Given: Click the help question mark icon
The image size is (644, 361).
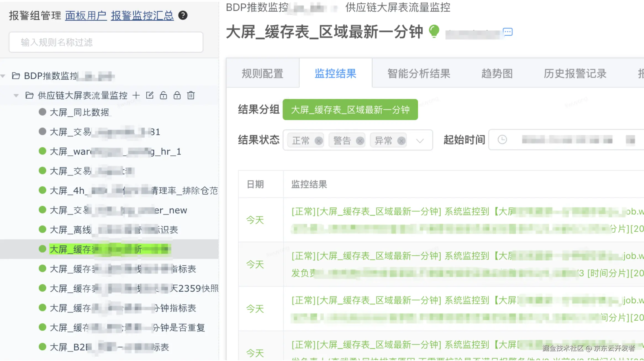Looking at the screenshot, I should click(183, 15).
